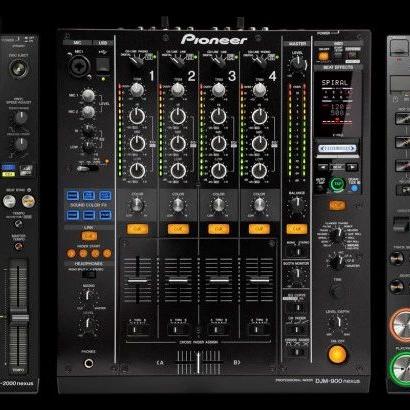Touch the X-PAD touch strip
Image resolution: width=410 pixels, height=410 pixels.
337,148
